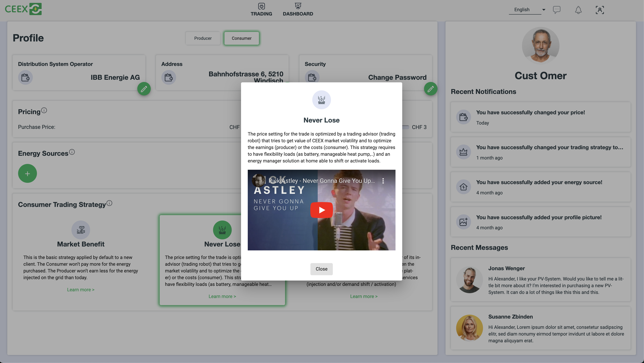Click the Rick Astley channel avatar
Viewport: 644px width, 363px height.
(259, 181)
